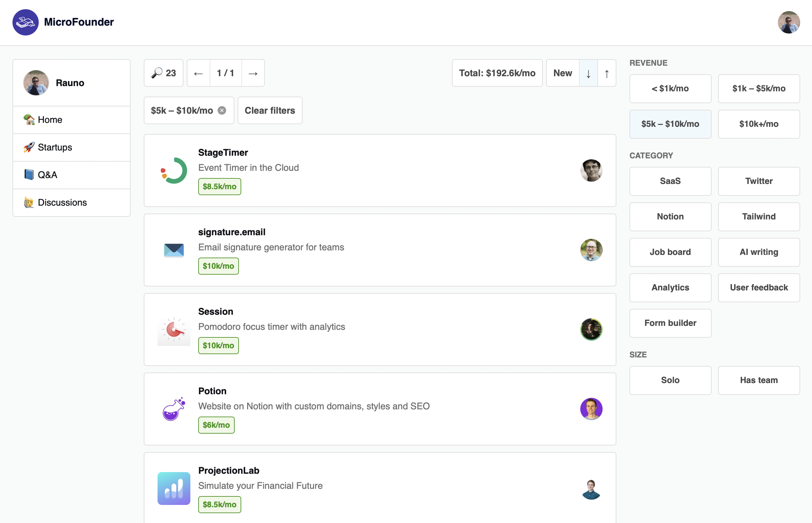Select the AI writing category
The width and height of the screenshot is (812, 523).
[x=759, y=252]
